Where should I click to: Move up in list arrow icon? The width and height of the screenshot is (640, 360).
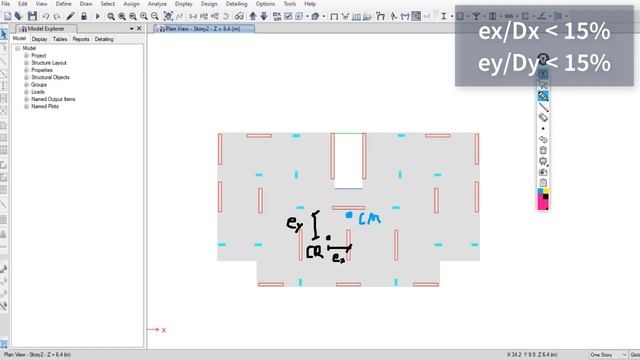point(253,16)
